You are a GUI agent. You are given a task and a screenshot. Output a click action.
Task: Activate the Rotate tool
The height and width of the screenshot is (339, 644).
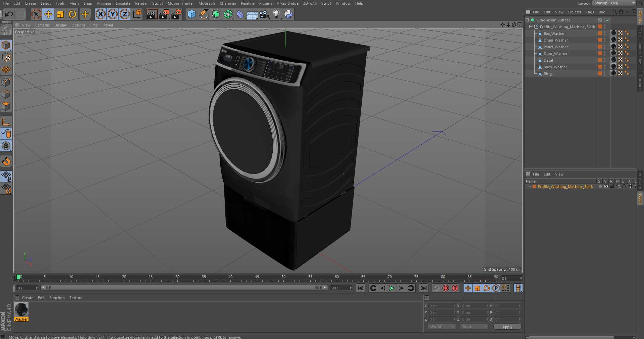tap(72, 14)
